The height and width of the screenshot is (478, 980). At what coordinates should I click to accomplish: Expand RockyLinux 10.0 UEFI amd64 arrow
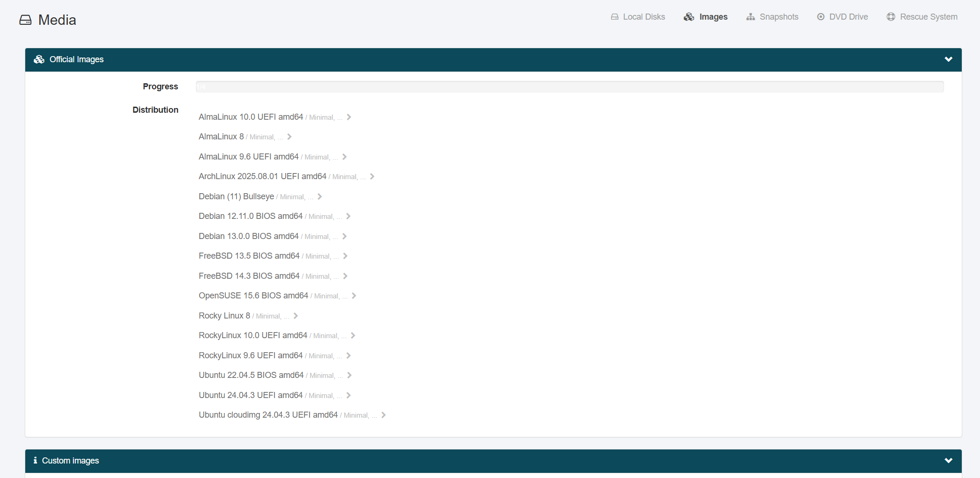[x=353, y=335]
